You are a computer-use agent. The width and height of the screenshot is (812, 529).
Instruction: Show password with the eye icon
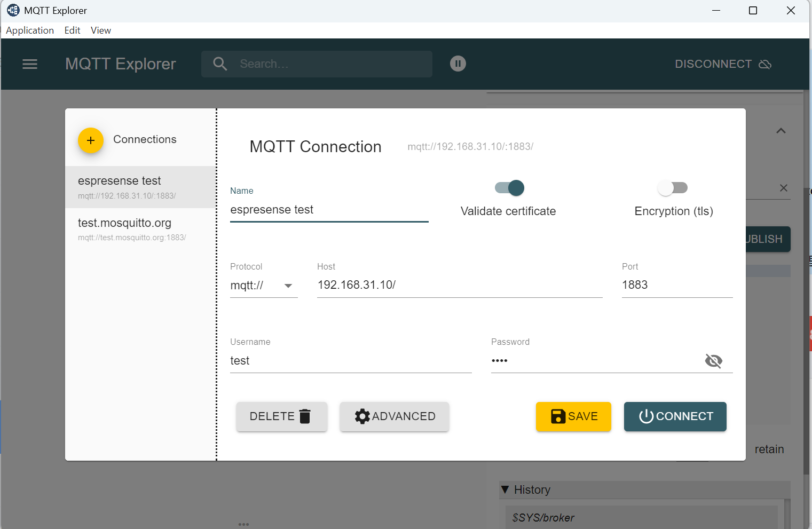(713, 361)
